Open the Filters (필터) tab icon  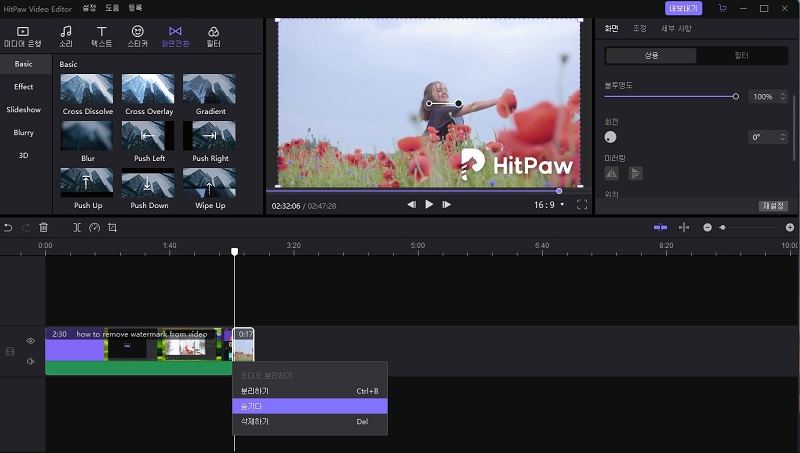213,36
